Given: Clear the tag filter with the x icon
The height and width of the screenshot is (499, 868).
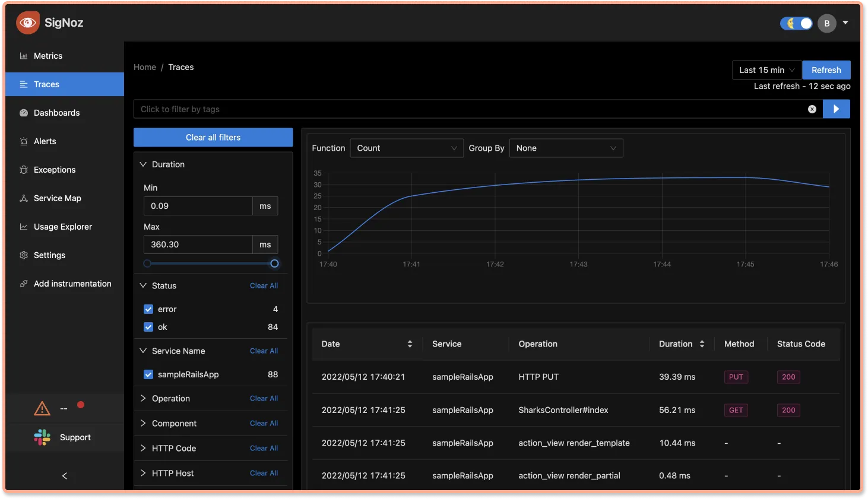Looking at the screenshot, I should 812,109.
